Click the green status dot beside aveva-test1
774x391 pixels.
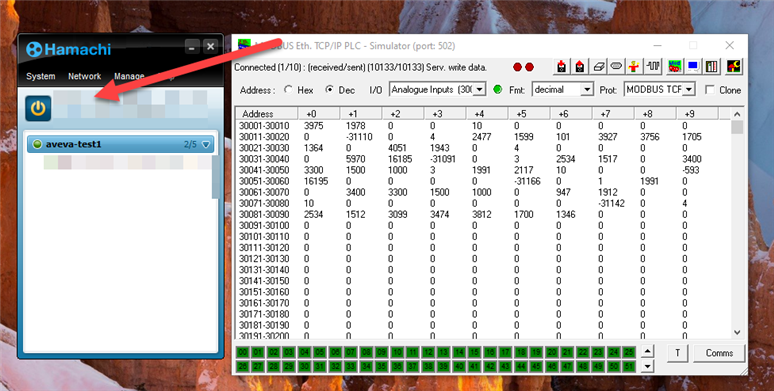pos(37,144)
